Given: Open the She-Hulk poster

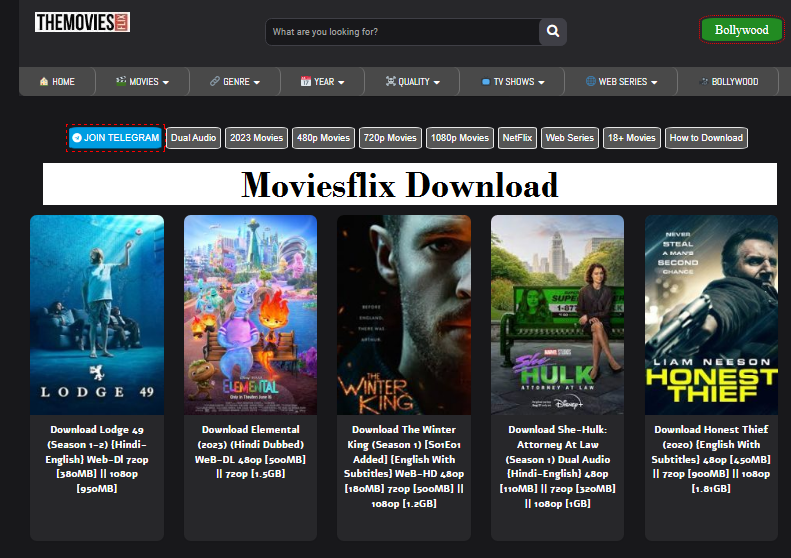Looking at the screenshot, I should click(x=557, y=315).
